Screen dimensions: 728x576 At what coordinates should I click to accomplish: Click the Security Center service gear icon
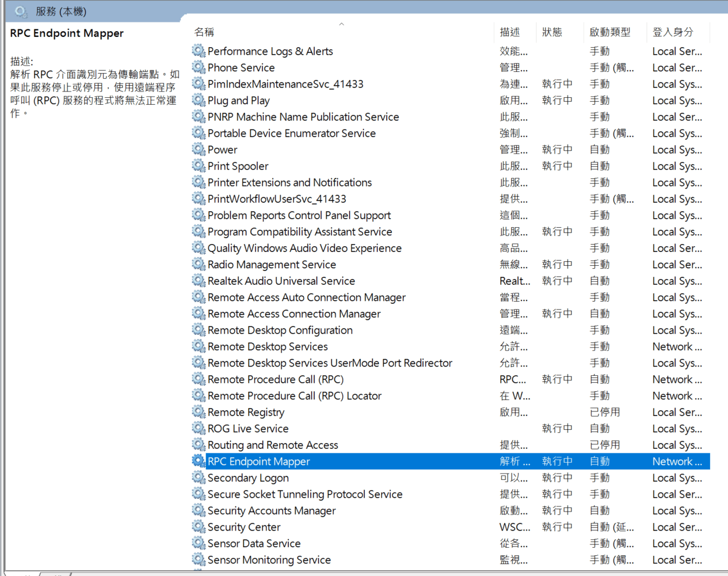tap(199, 527)
